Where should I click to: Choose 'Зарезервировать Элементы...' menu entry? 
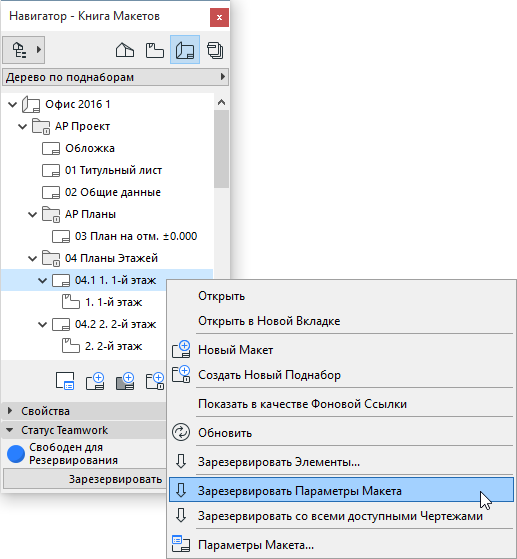point(341,462)
